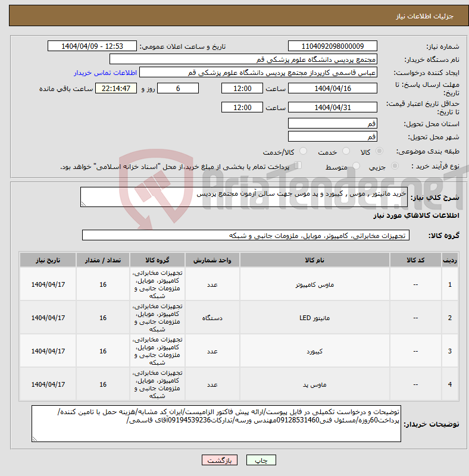Click the buyer notes textarea
This screenshot has width=469, height=476.
(216, 424)
